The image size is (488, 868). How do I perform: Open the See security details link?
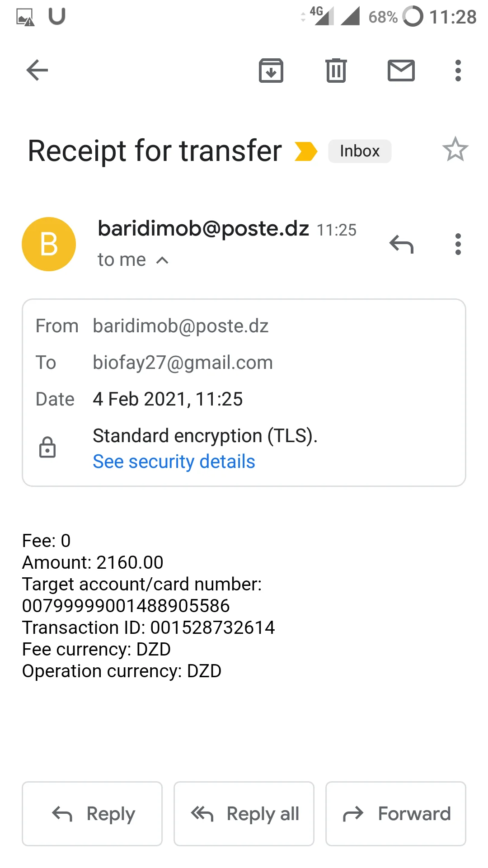tap(174, 462)
